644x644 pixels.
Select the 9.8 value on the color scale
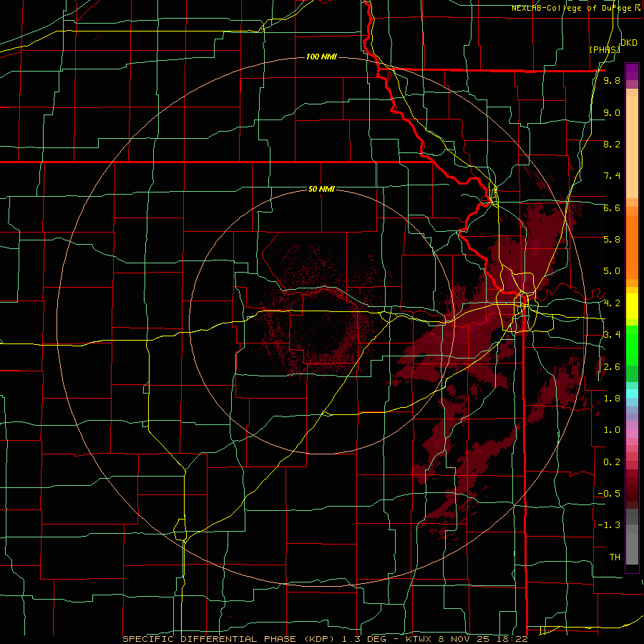(x=612, y=81)
